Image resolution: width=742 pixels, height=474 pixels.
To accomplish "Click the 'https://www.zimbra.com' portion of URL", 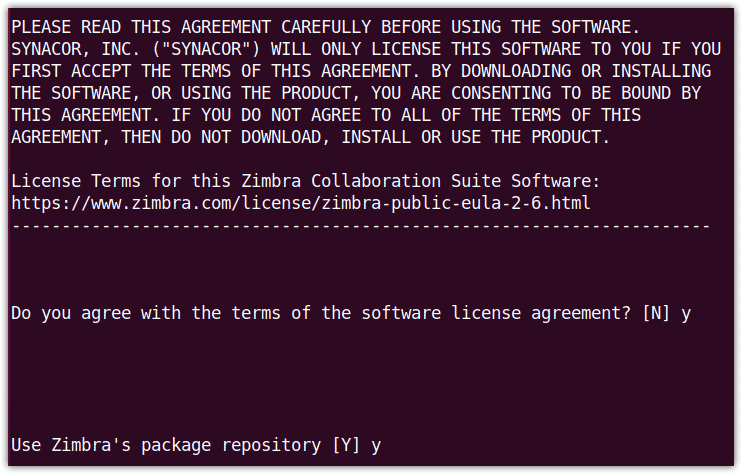I will tap(121, 203).
